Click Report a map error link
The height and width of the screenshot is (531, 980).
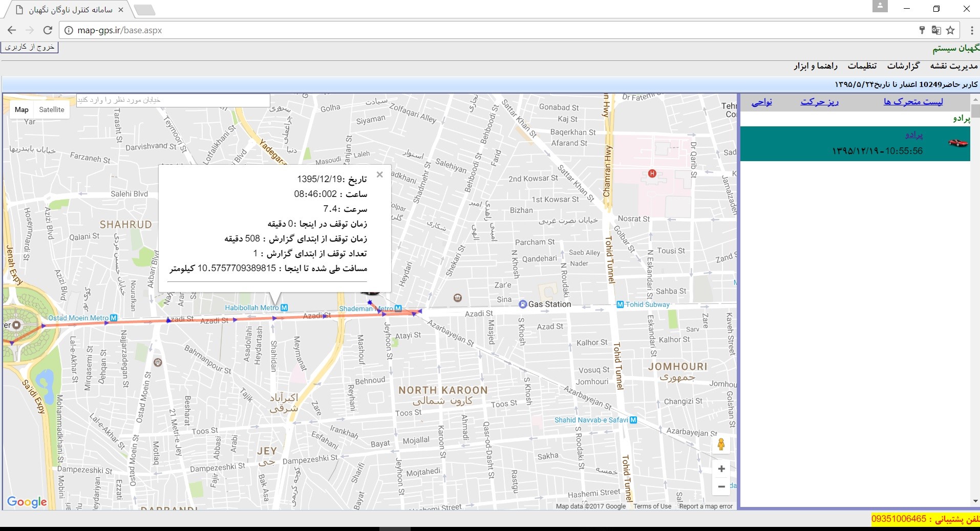pos(706,506)
